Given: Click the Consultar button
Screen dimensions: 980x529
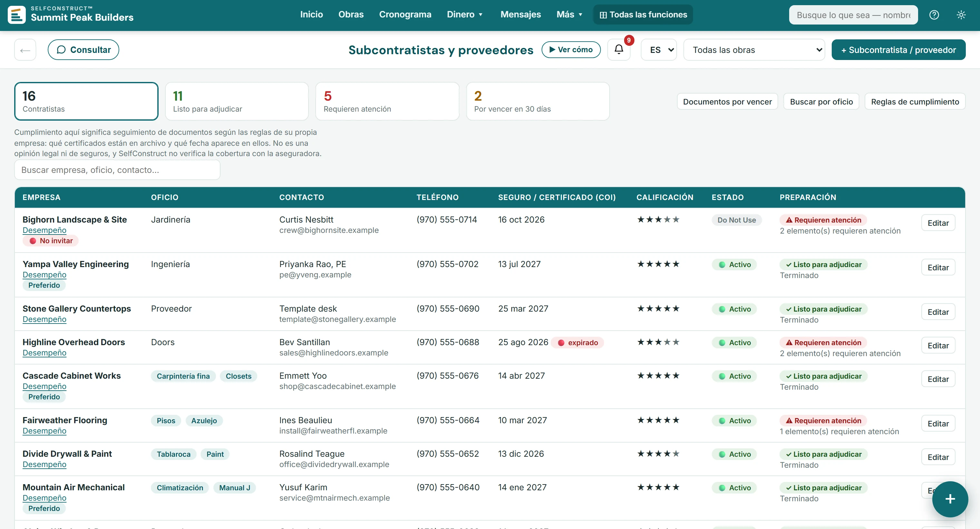Looking at the screenshot, I should (83, 49).
